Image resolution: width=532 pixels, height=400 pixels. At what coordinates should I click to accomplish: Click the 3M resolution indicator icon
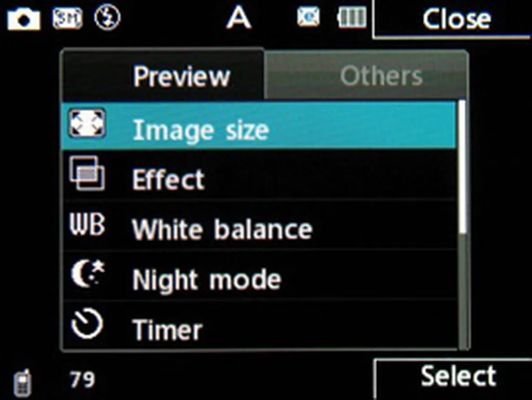[x=67, y=18]
